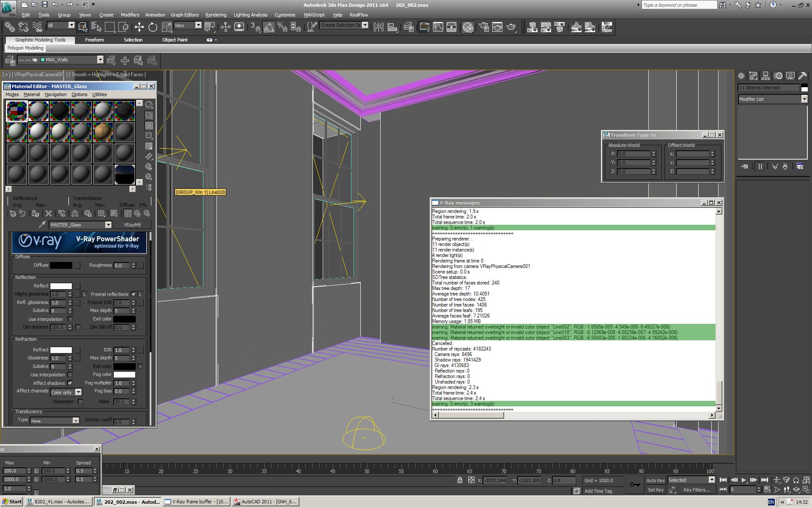Open the Hierarchy command panel tab
The width and height of the screenshot is (812, 508).
pos(765,76)
